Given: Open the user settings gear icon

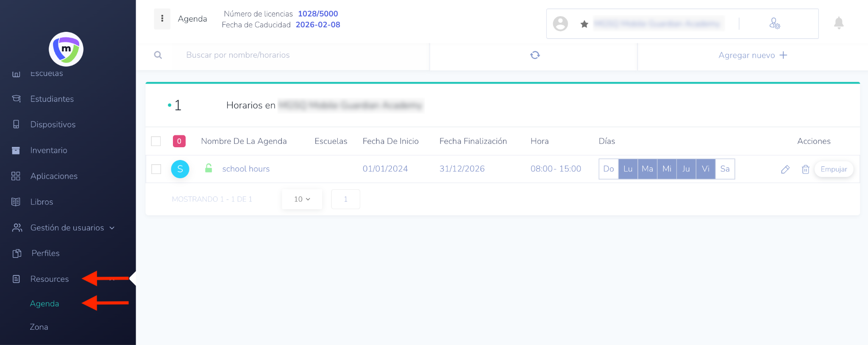Looking at the screenshot, I should [x=774, y=23].
